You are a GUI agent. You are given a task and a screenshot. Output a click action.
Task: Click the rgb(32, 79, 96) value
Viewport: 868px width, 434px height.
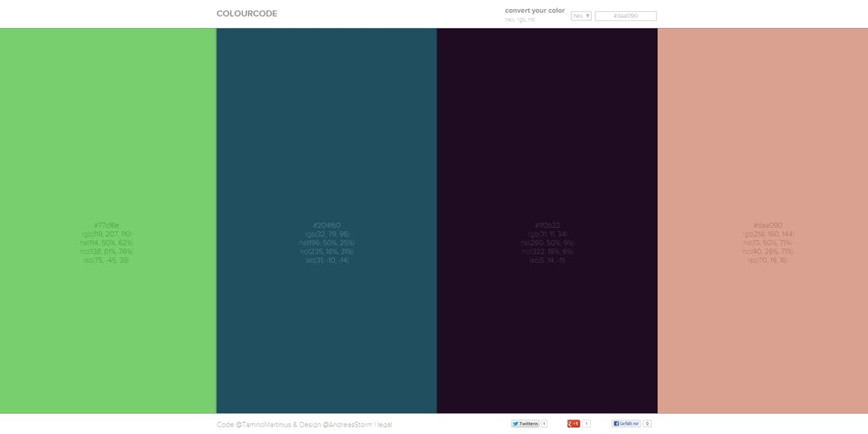tap(327, 234)
